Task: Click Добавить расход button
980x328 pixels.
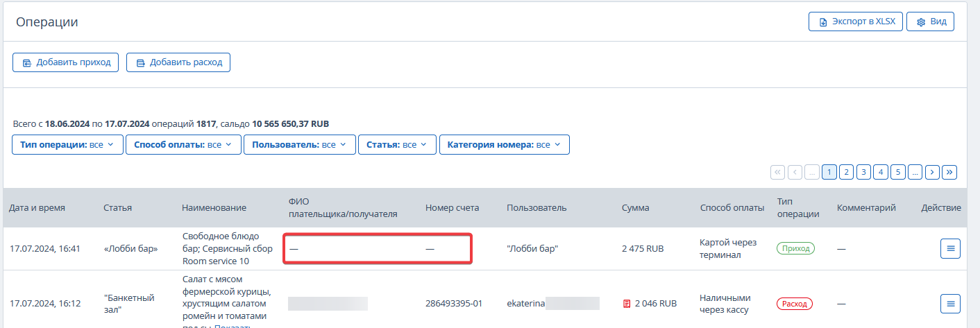Action: 178,62
